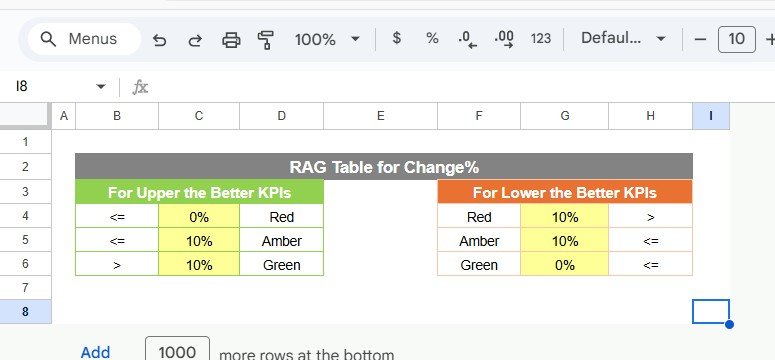Select row 7 header
Image resolution: width=775 pixels, height=360 pixels.
click(x=25, y=287)
